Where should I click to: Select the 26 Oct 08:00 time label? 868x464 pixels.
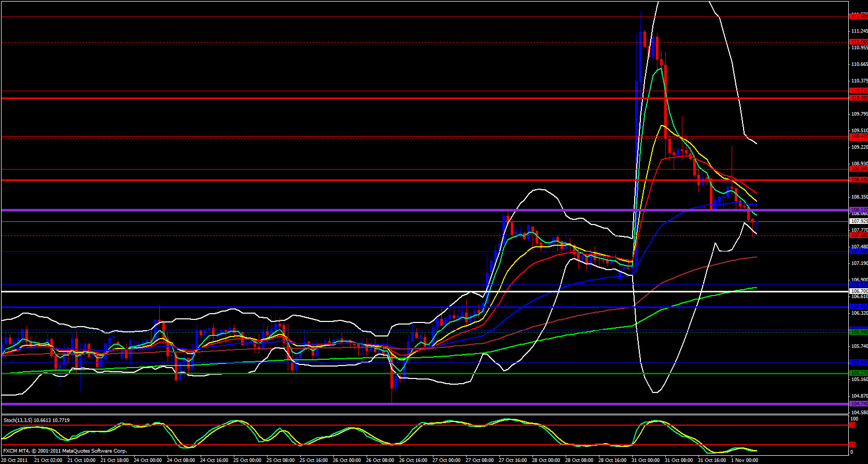380,460
